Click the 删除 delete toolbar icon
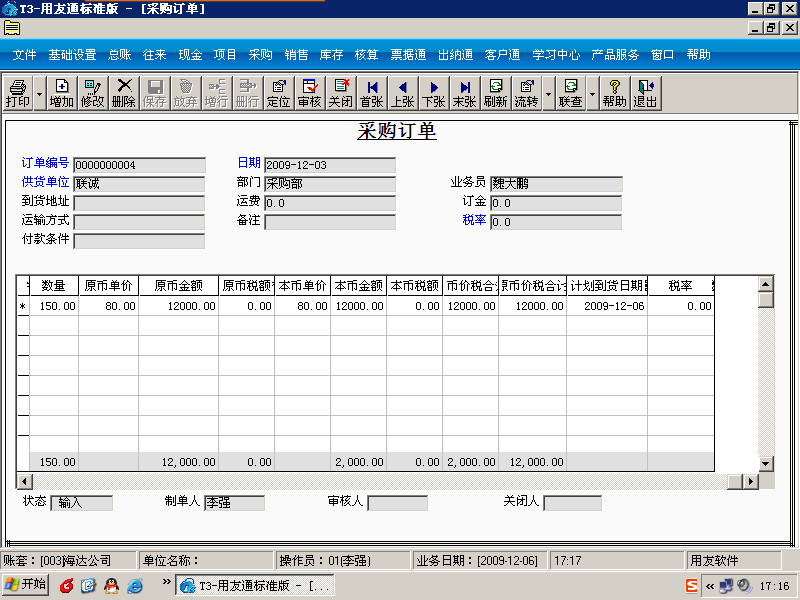800x600 pixels. 123,93
